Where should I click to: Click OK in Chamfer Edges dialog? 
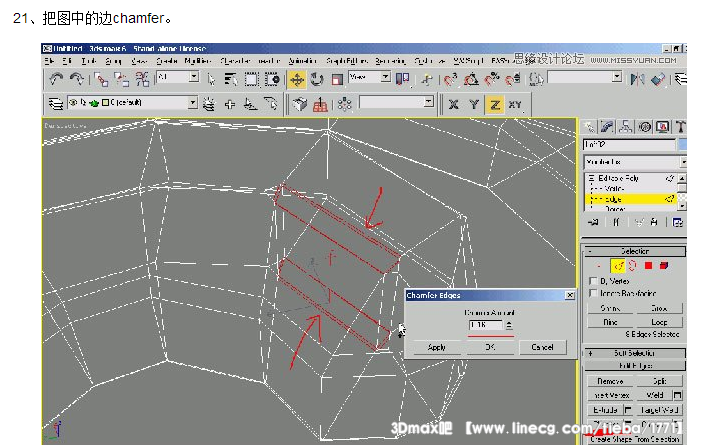point(490,347)
